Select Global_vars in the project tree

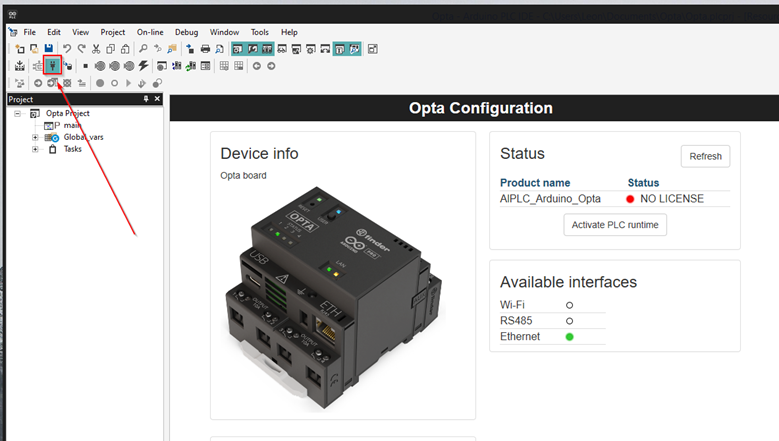click(83, 137)
